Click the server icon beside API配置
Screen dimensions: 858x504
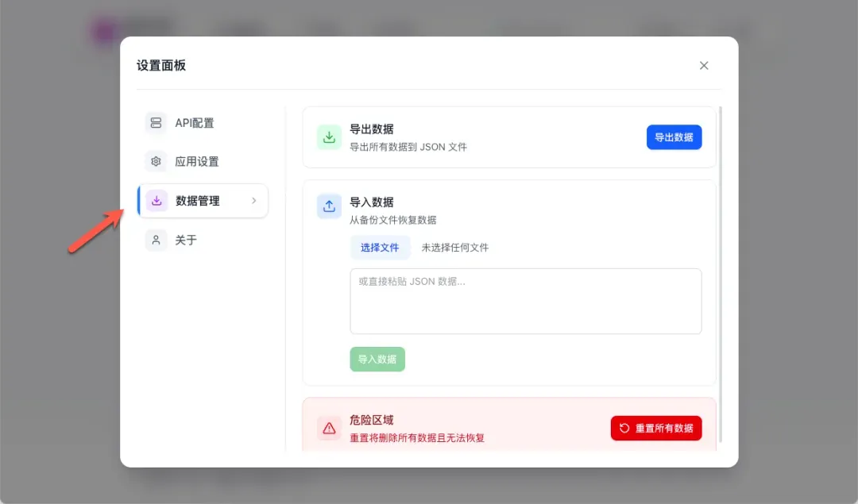[156, 123]
